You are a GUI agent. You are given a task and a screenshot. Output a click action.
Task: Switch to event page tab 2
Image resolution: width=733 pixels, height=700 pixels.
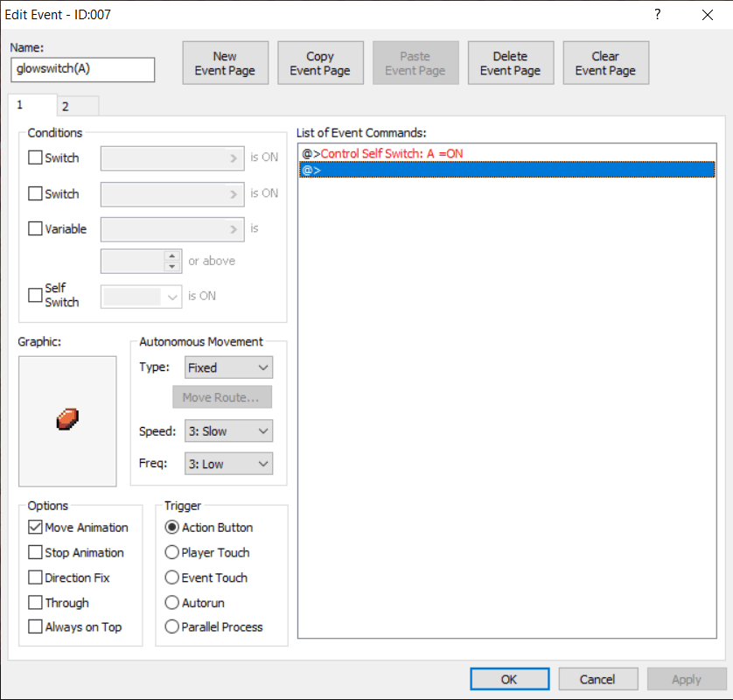tap(66, 107)
